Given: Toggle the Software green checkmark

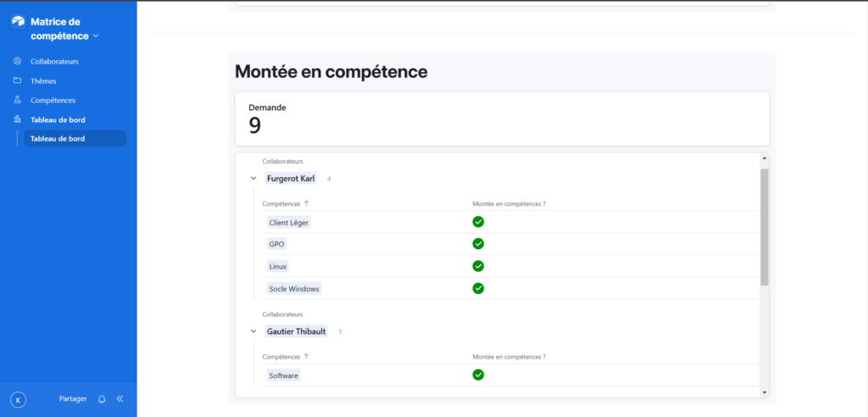Looking at the screenshot, I should (478, 375).
